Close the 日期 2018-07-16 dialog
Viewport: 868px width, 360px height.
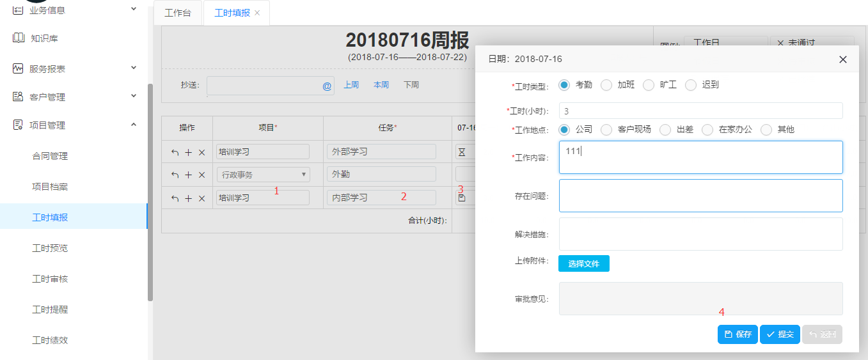pyautogui.click(x=842, y=59)
